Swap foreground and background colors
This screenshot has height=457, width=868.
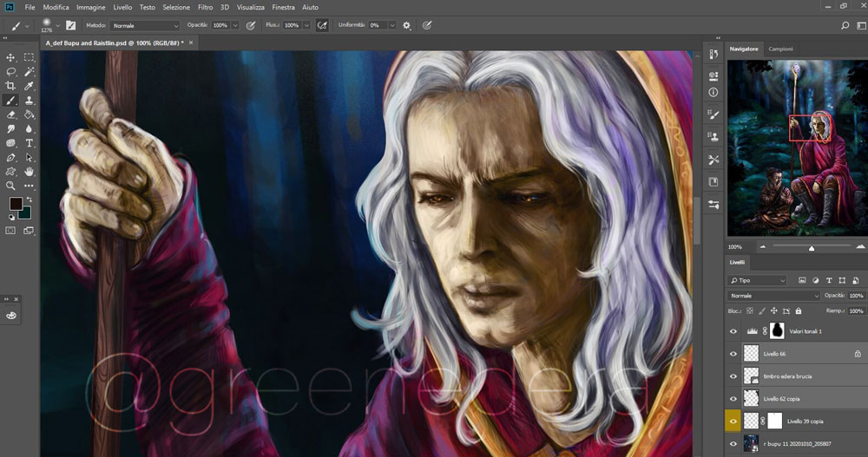click(x=29, y=199)
